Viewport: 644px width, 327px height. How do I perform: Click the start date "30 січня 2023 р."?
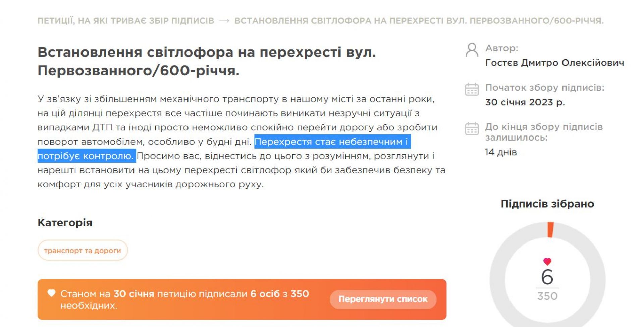(525, 102)
